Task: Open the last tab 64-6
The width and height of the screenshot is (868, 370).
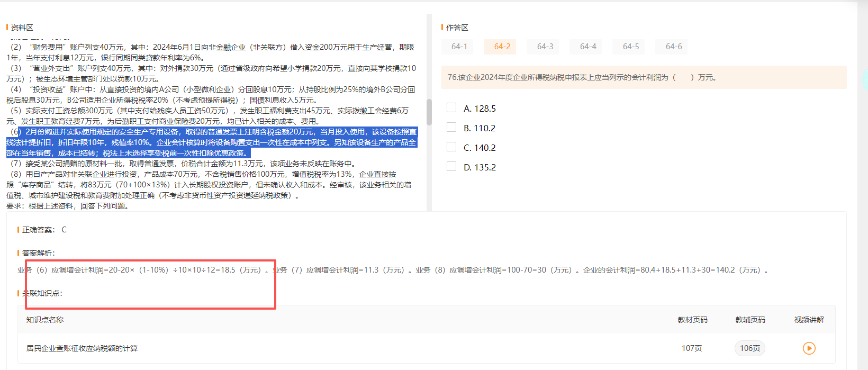Action: tap(673, 47)
